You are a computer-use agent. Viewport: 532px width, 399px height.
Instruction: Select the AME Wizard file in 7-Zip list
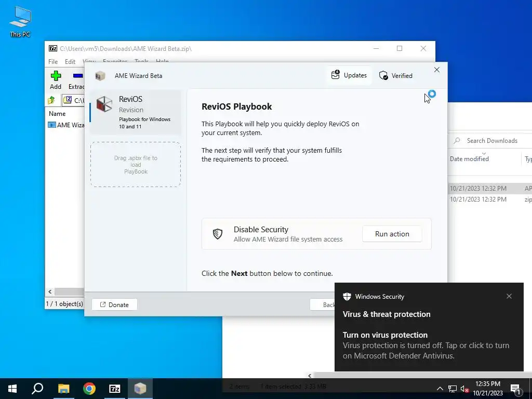(x=66, y=125)
